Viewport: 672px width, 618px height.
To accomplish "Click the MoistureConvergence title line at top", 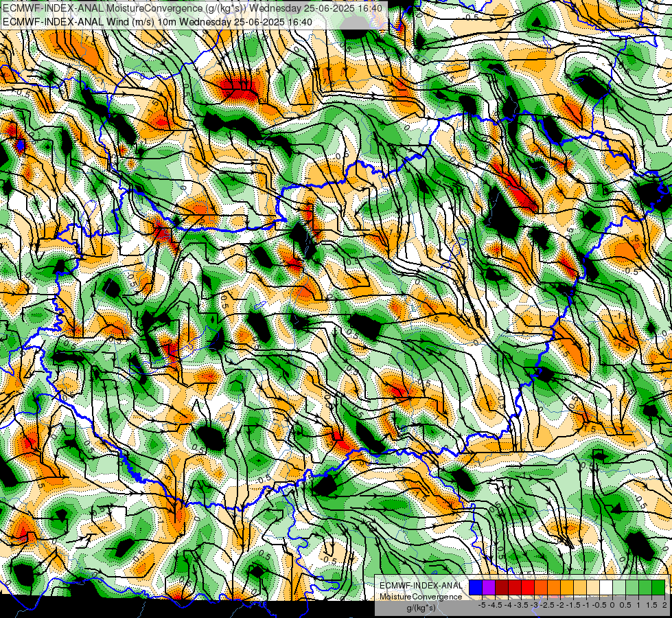I will [x=192, y=8].
